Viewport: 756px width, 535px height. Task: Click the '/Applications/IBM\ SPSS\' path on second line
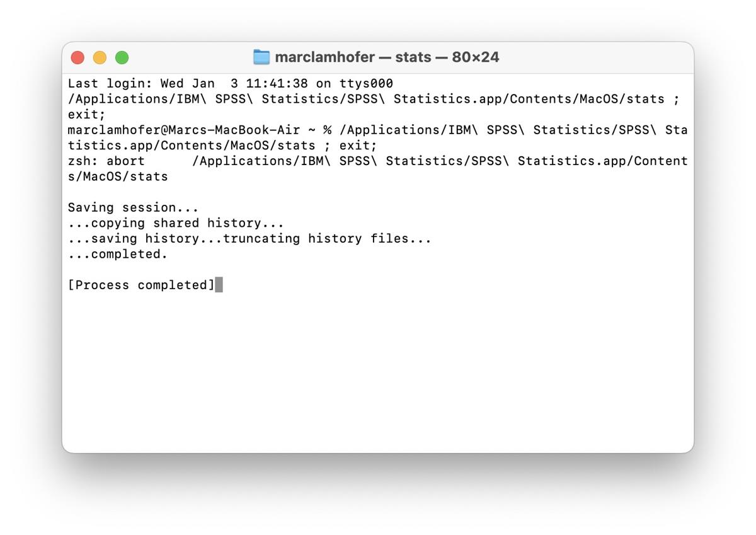160,99
